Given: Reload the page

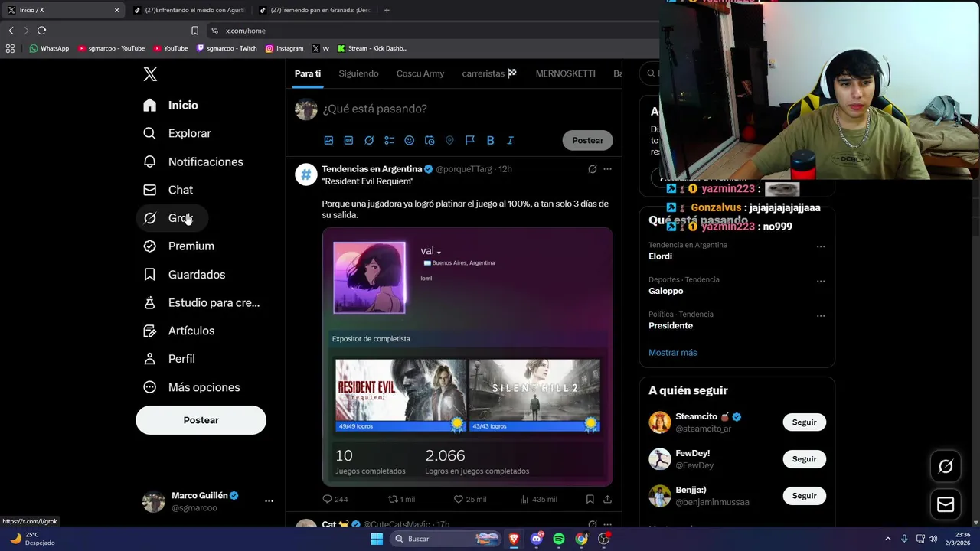Looking at the screenshot, I should click(x=41, y=31).
